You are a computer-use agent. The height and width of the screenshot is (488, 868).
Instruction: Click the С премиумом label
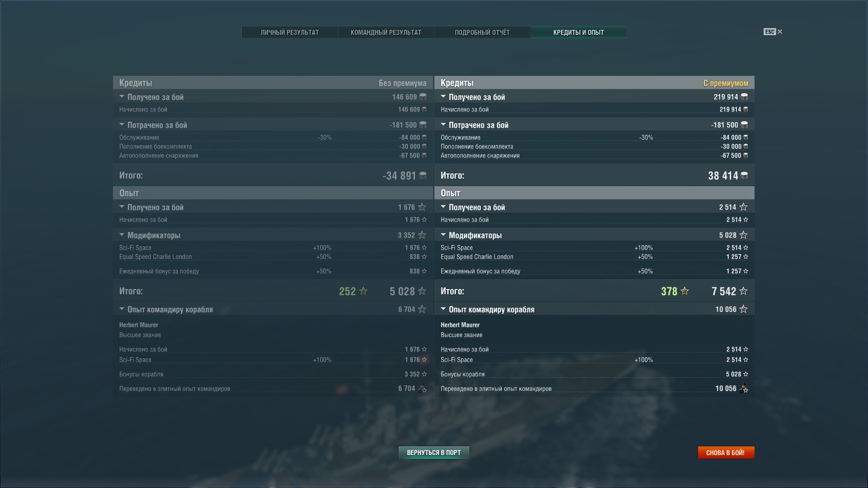(726, 83)
